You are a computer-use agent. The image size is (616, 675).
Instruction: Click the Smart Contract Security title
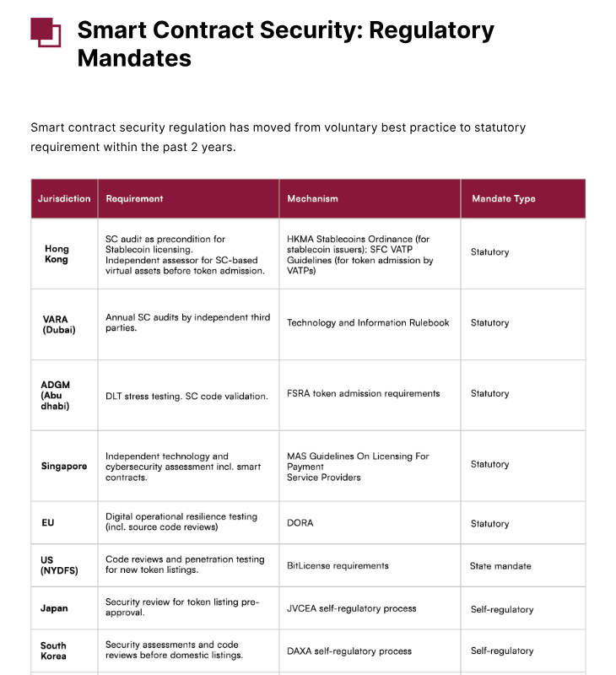[285, 44]
